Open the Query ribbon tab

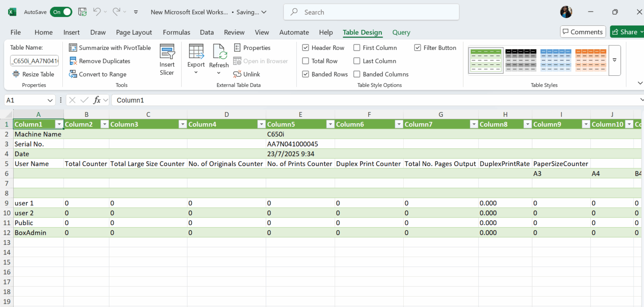(x=401, y=32)
